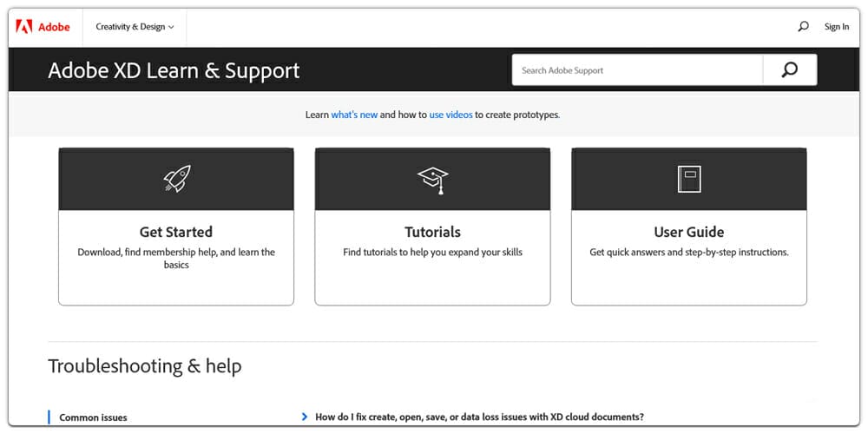Open the "use videos" link
Image resolution: width=868 pixels, height=434 pixels.
450,115
